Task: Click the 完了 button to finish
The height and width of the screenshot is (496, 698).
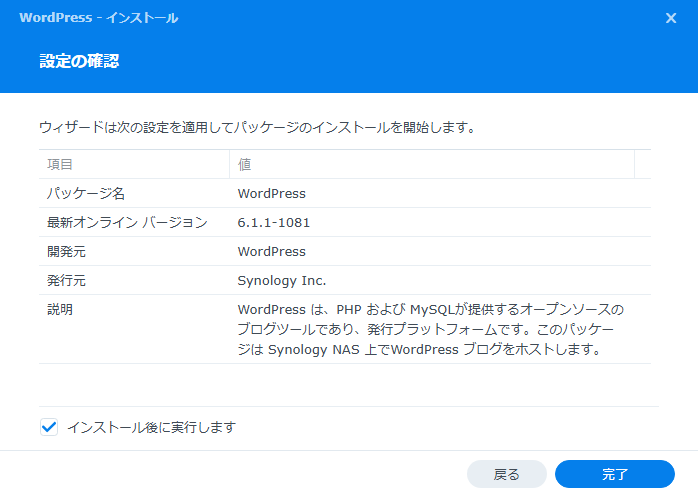Action: tap(614, 474)
